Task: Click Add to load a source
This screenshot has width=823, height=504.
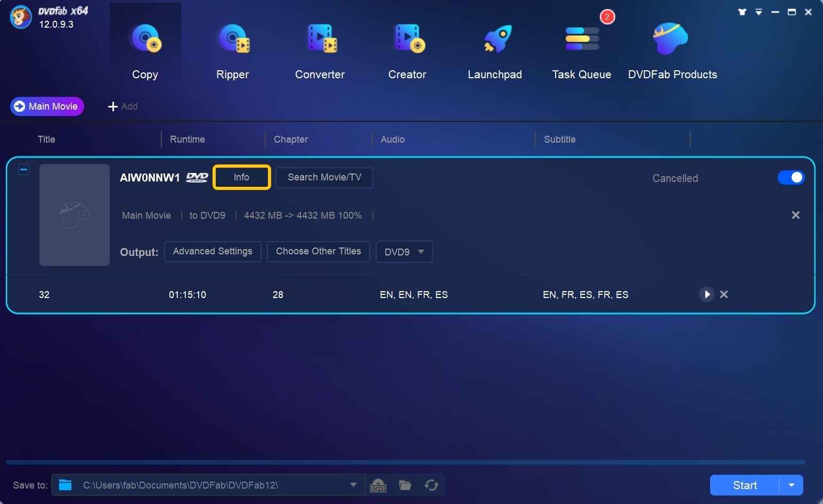Action: click(x=123, y=106)
